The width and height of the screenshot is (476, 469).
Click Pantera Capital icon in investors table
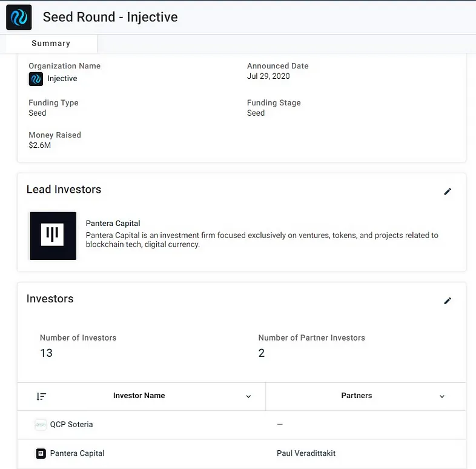coord(41,453)
